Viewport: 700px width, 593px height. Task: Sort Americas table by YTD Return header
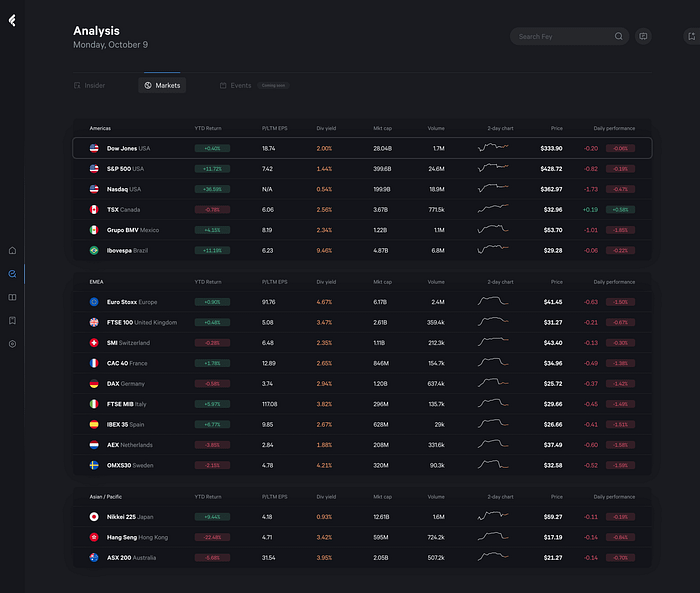tap(208, 128)
